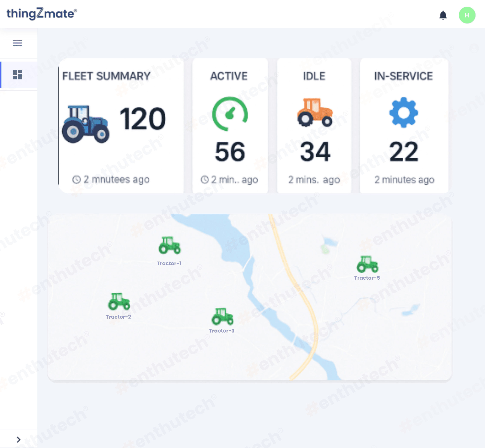Expand the sidebar with the bottom chevron
485x448 pixels.
click(18, 439)
